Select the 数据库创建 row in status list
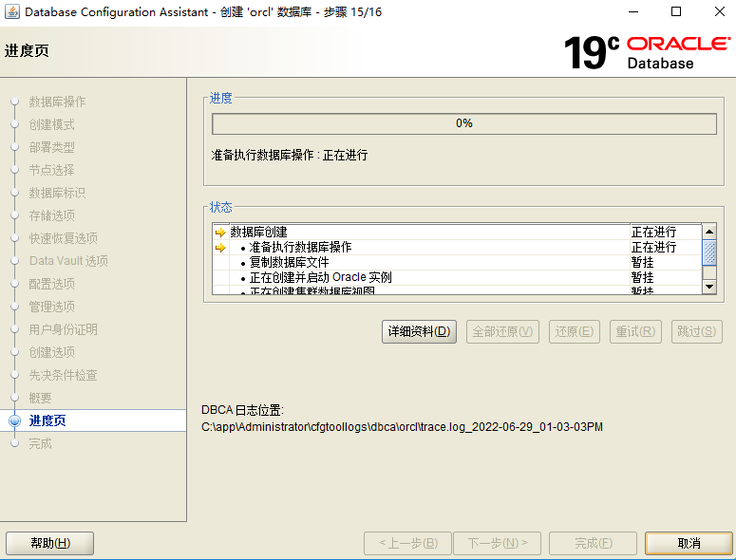Viewport: 736px width, 560px height. point(427,233)
